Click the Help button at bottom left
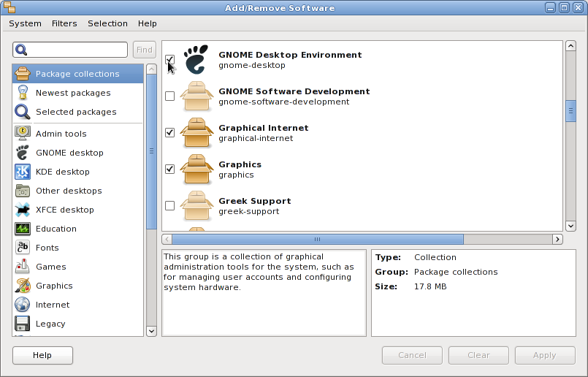Viewport: 588px width, 377px height. 43,355
